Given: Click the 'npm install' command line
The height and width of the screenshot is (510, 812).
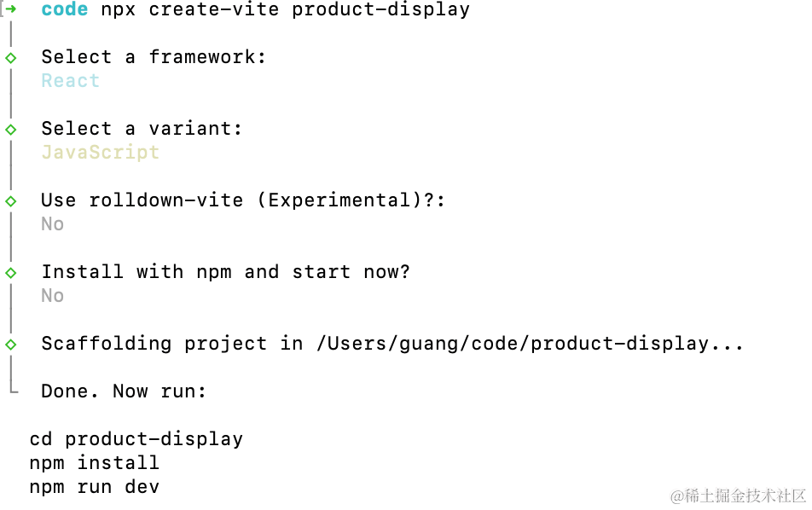Looking at the screenshot, I should coord(94,463).
